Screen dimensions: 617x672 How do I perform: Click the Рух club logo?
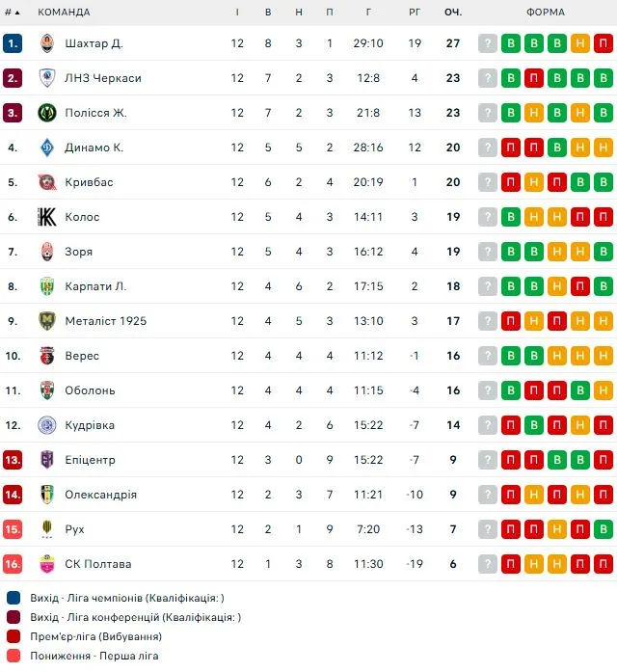pyautogui.click(x=47, y=529)
